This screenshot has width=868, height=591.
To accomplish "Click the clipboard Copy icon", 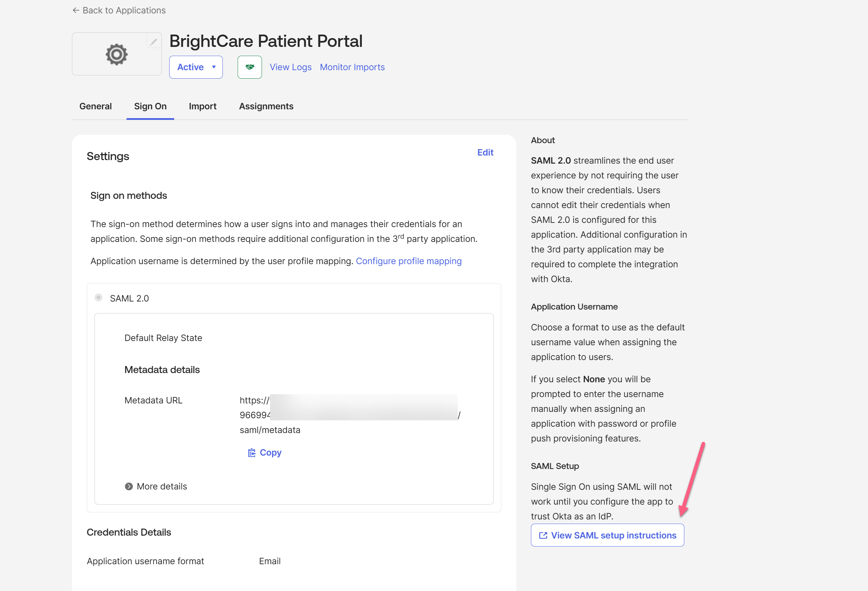I will 252,453.
